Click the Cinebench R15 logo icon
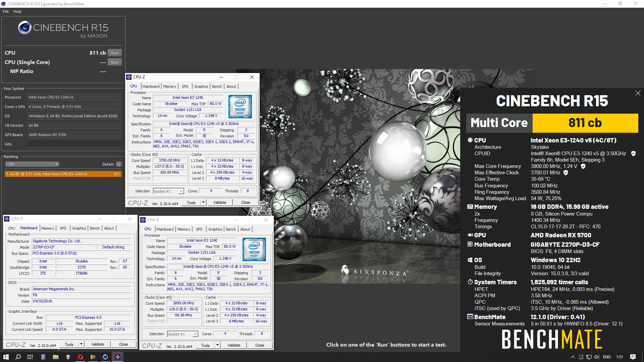Screen dimensions: 644x362 (x=25, y=27)
